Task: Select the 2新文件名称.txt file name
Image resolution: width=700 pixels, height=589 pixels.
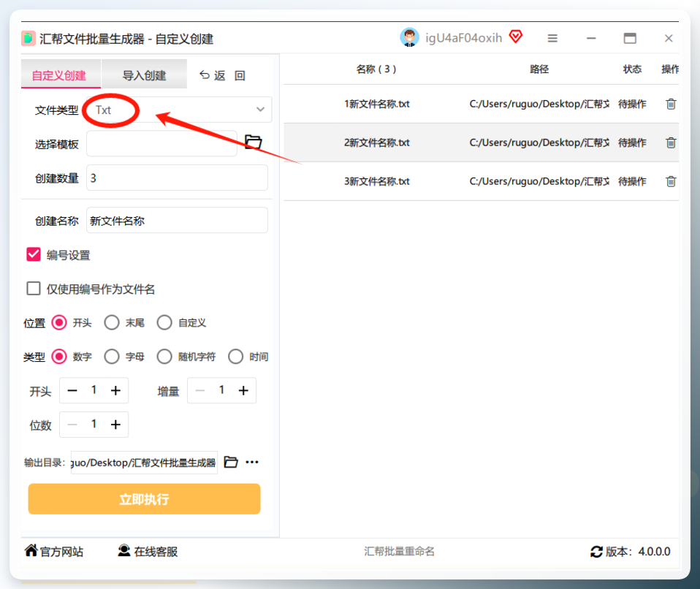Action: [377, 143]
